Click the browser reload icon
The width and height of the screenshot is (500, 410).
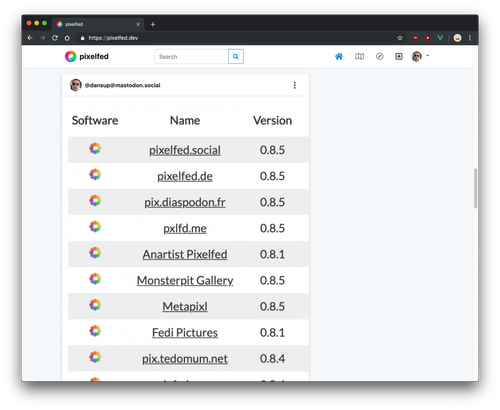pos(55,38)
